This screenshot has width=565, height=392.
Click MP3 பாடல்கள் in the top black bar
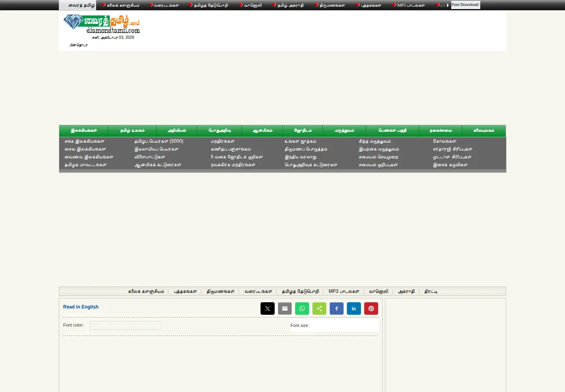pyautogui.click(x=411, y=5)
